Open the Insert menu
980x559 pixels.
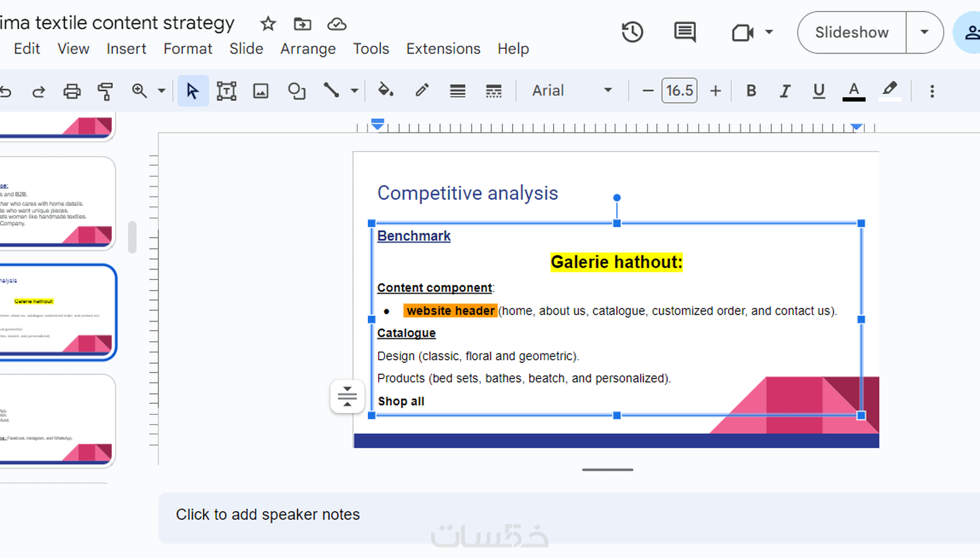(126, 49)
